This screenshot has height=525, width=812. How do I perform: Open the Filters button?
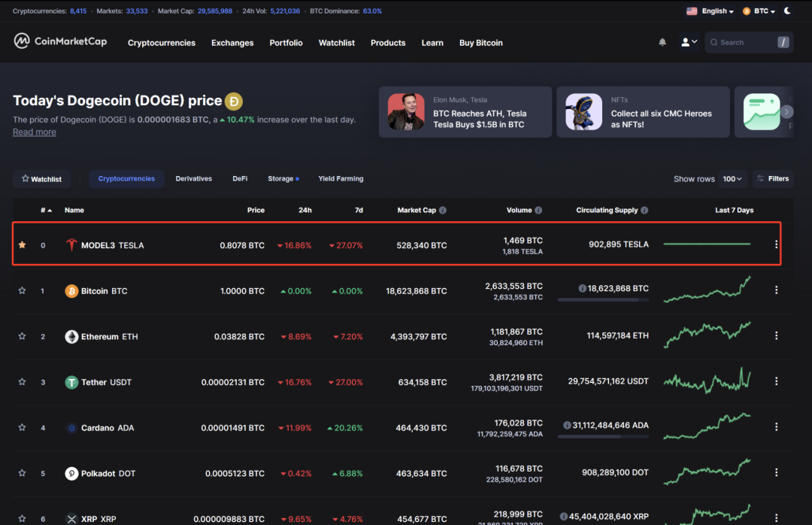coord(773,179)
